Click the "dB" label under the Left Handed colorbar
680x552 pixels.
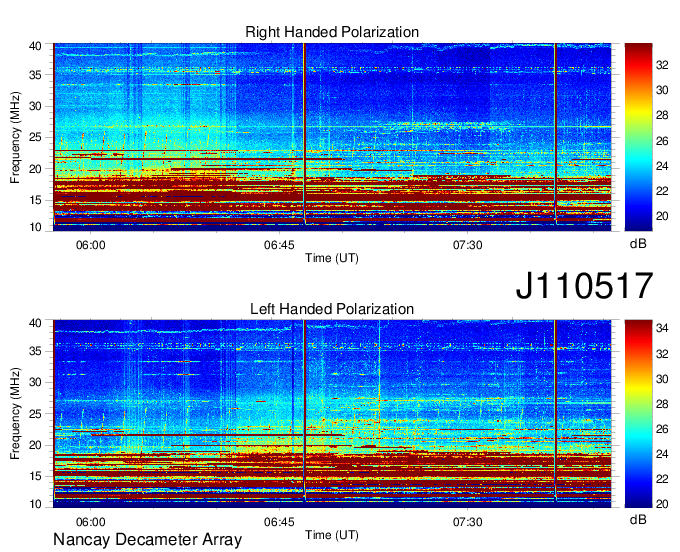638,519
